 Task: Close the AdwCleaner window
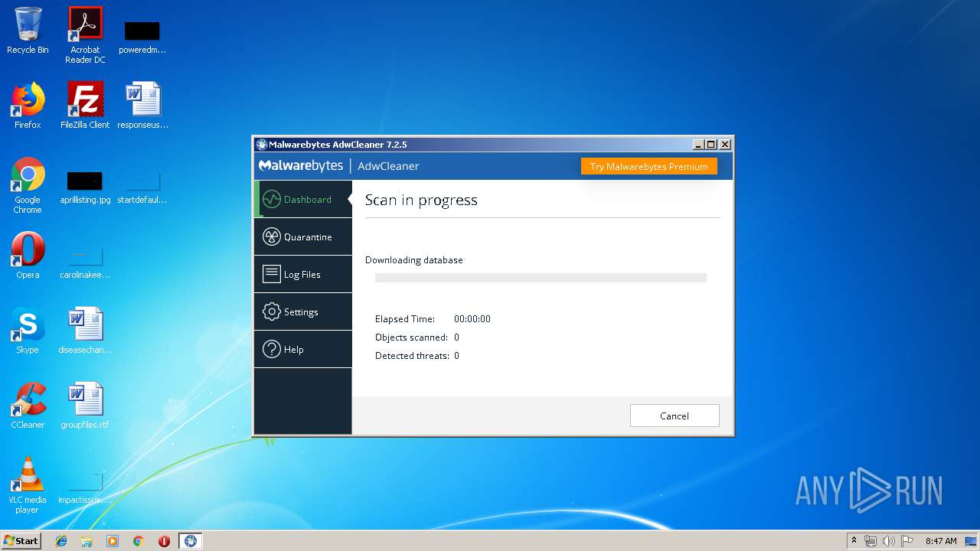[x=725, y=145]
